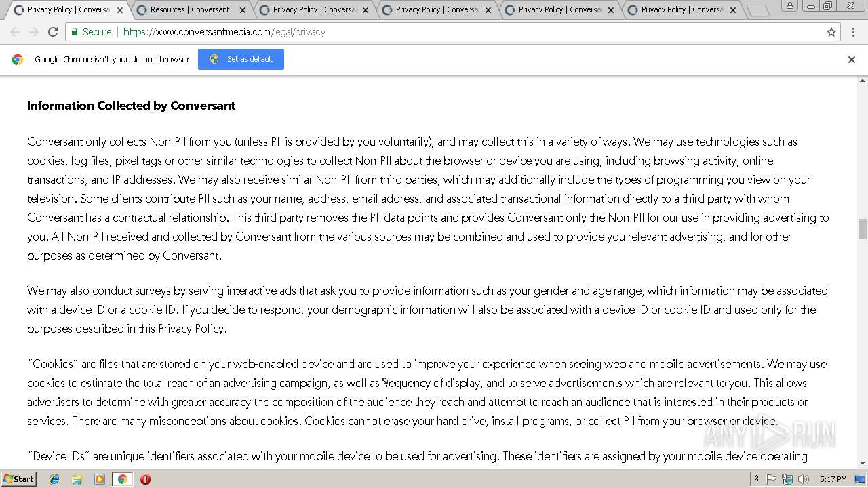This screenshot has height=488, width=868.
Task: Click the Information Collected by Conversant heading
Action: pos(131,106)
